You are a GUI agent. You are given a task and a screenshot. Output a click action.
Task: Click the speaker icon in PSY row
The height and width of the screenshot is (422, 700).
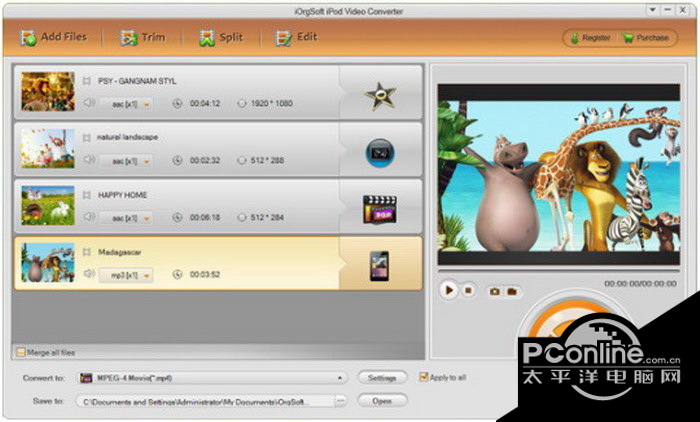pos(89,103)
